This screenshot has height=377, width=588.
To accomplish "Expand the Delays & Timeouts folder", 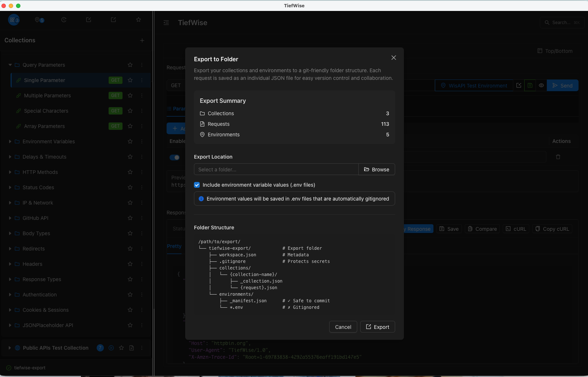I will pyautogui.click(x=10, y=157).
